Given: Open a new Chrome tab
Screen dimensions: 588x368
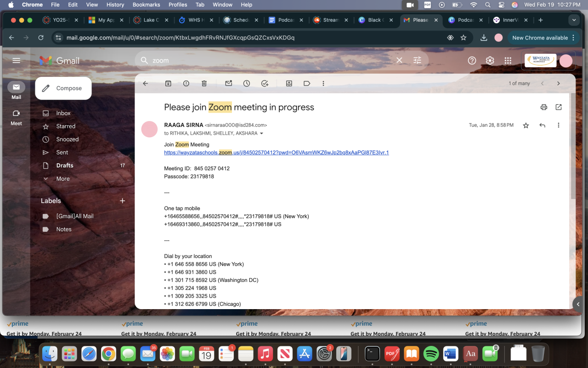Looking at the screenshot, I should [x=541, y=20].
